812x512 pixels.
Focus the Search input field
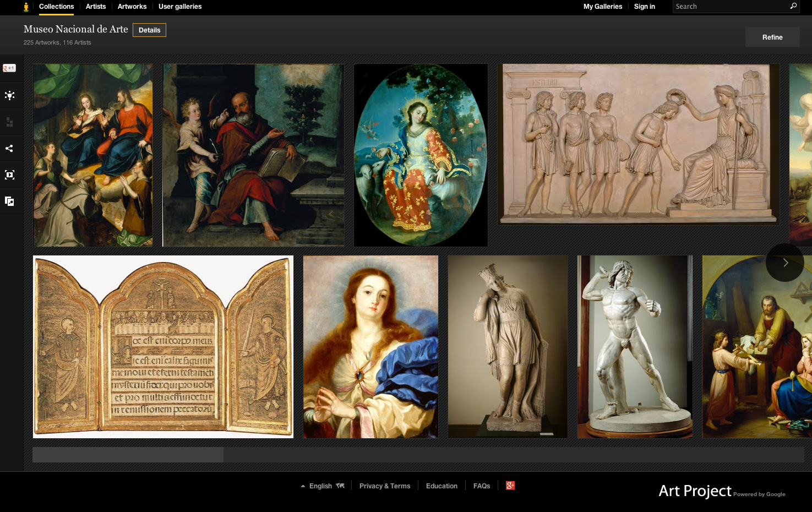pos(731,7)
